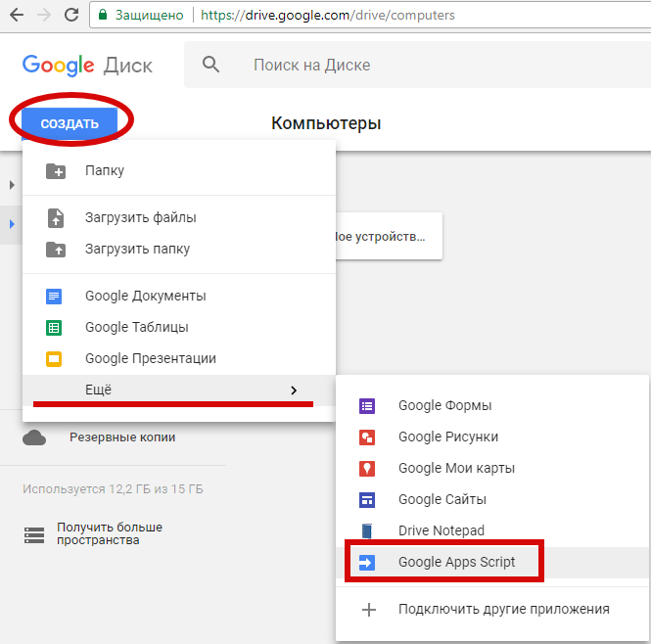Screen dimensions: 651x644
Task: Click the Drive Notepad icon
Action: pyautogui.click(x=367, y=530)
